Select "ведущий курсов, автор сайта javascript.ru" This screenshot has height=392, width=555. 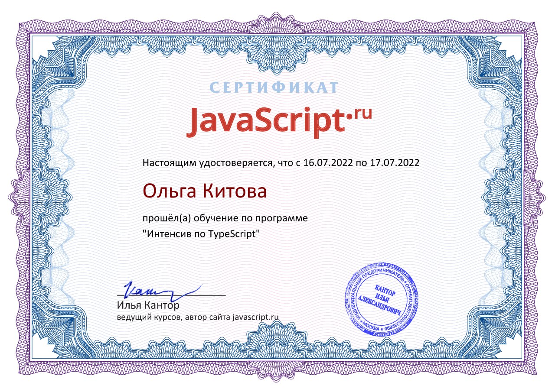pyautogui.click(x=198, y=317)
